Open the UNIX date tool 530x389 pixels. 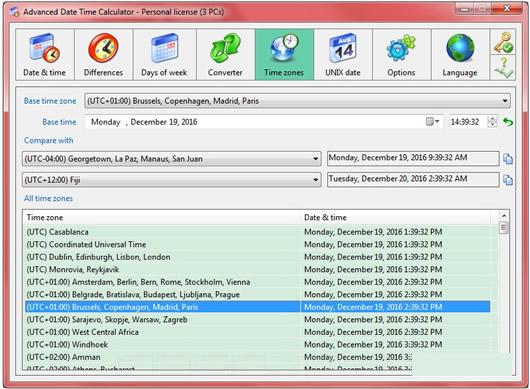(343, 55)
